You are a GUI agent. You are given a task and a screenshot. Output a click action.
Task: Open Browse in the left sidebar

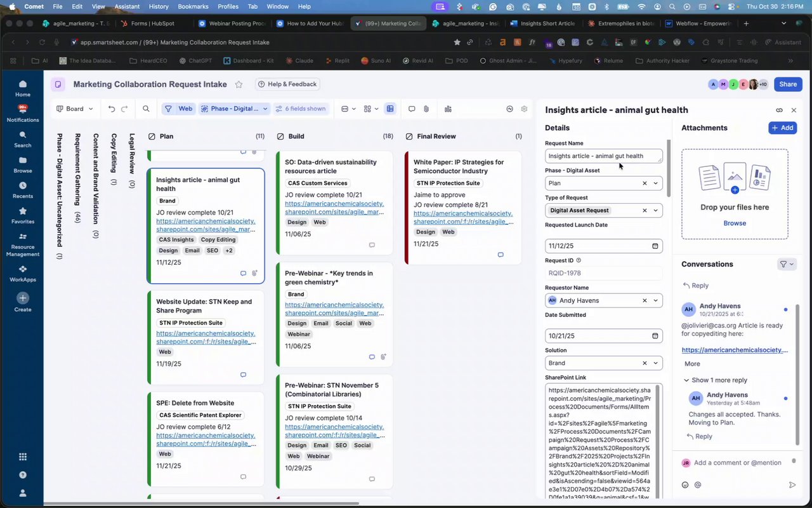coord(23,164)
